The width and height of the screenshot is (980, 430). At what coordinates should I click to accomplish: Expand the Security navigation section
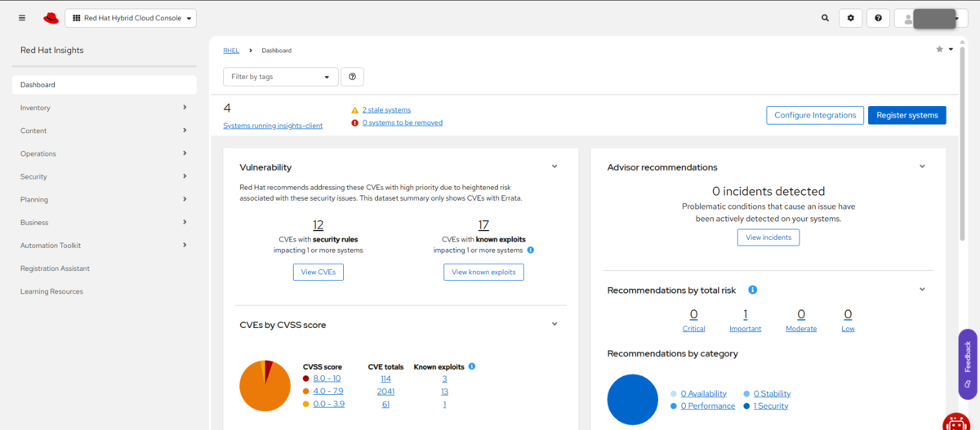tap(104, 176)
